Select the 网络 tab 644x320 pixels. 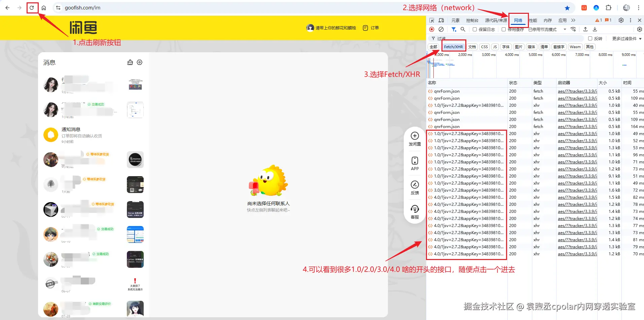[518, 20]
